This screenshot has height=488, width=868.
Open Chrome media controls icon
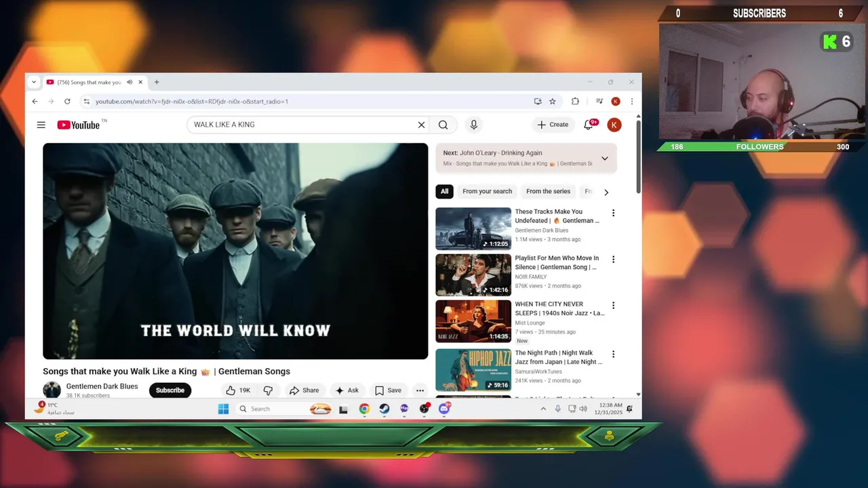click(599, 102)
